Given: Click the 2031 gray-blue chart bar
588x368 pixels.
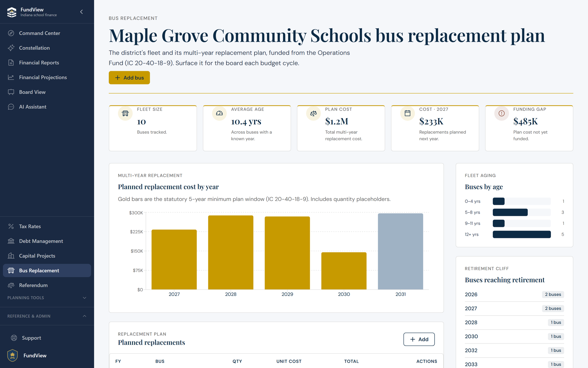Looking at the screenshot, I should [x=401, y=251].
